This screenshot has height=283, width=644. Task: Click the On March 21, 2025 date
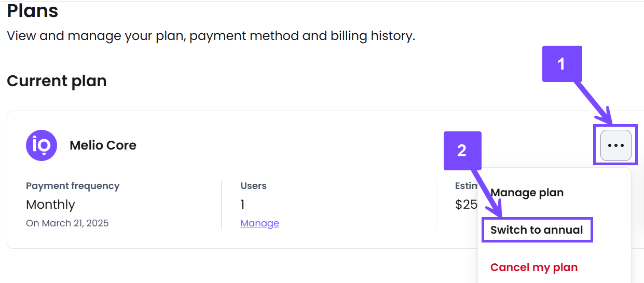coord(67,223)
